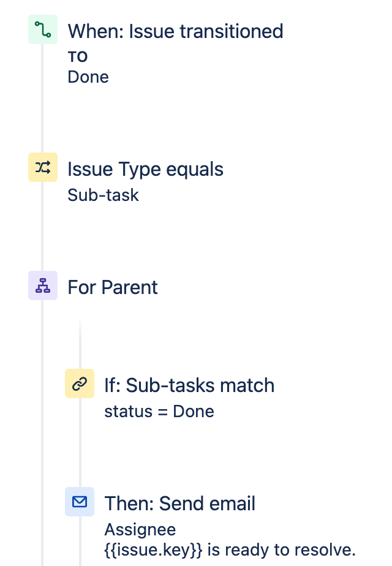Select the chain-link icon on Sub-tasks match
Image resolution: width=392 pixels, height=566 pixels.
(80, 383)
